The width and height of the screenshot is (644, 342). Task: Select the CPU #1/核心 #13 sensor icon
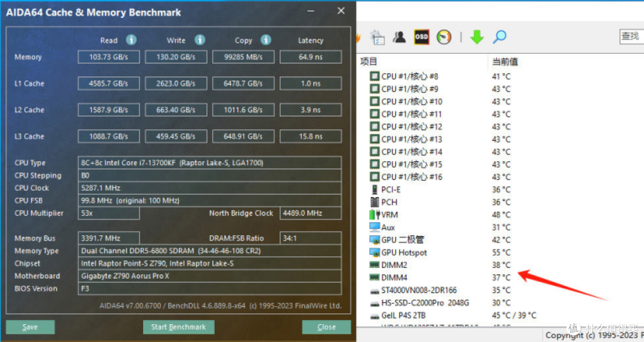click(374, 139)
